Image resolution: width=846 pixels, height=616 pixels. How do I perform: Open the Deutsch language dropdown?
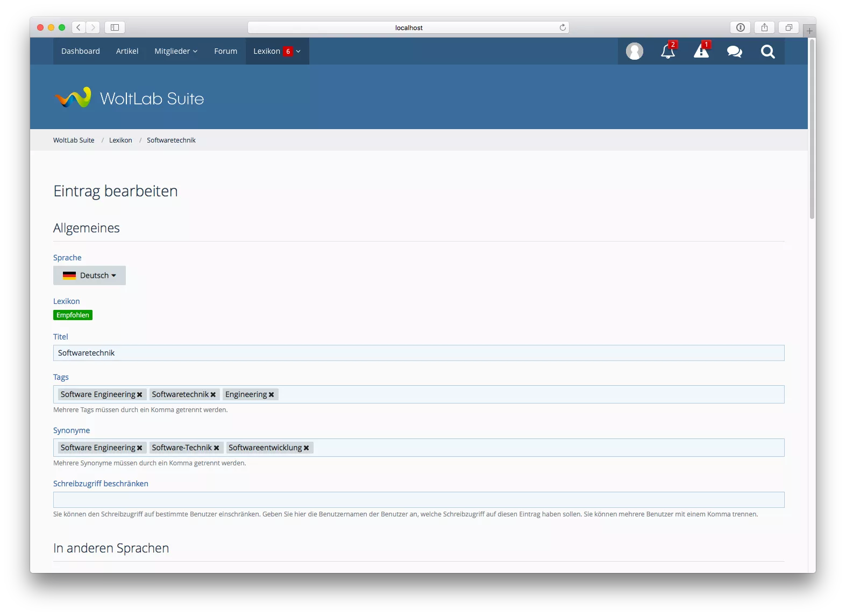(89, 275)
